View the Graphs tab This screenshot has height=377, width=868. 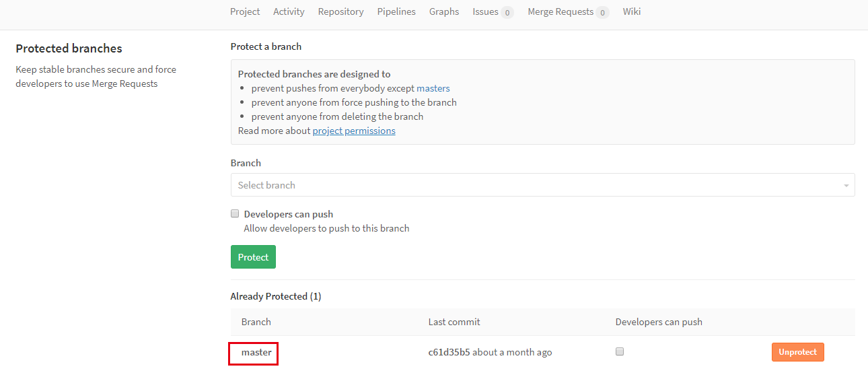(444, 11)
